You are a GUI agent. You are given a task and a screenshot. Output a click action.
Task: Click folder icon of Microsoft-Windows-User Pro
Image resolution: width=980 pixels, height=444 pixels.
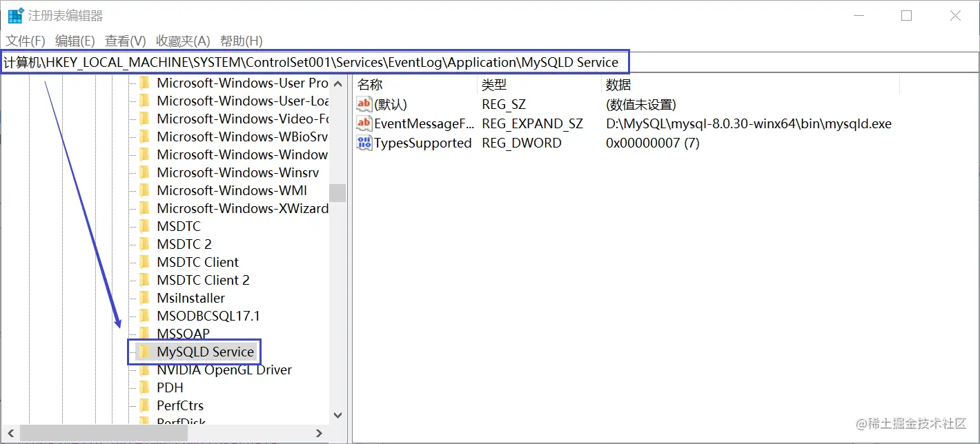(144, 83)
